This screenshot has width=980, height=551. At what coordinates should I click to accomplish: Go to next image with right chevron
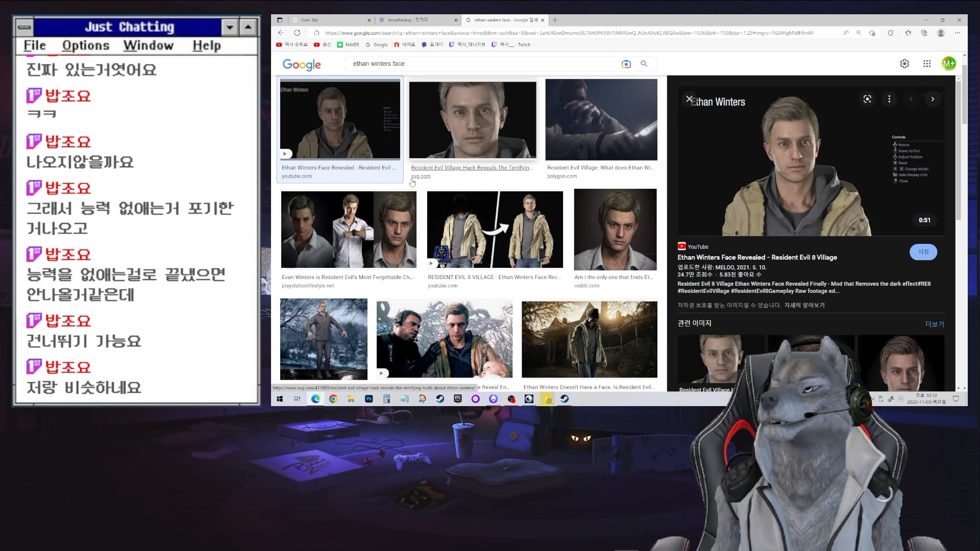[932, 99]
